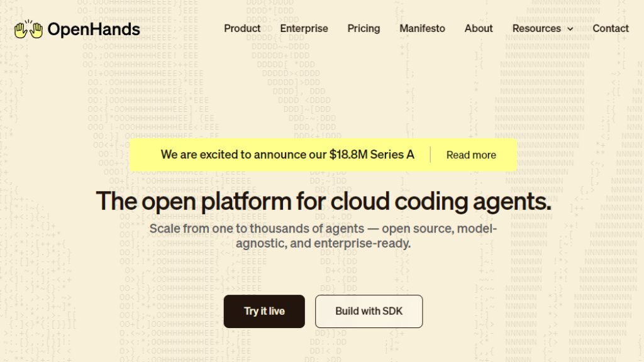Image resolution: width=644 pixels, height=362 pixels.
Task: Click the "Scale from one to thousands" subtitle
Action: (323, 236)
